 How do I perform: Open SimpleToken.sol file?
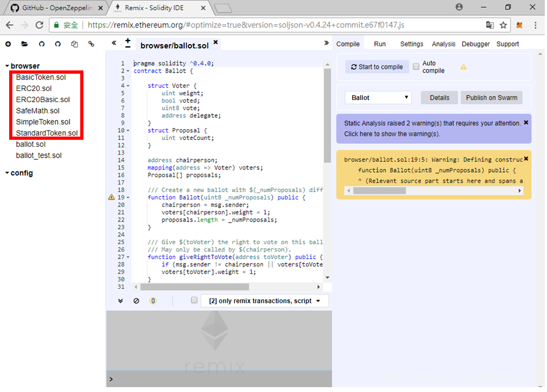pyautogui.click(x=43, y=122)
